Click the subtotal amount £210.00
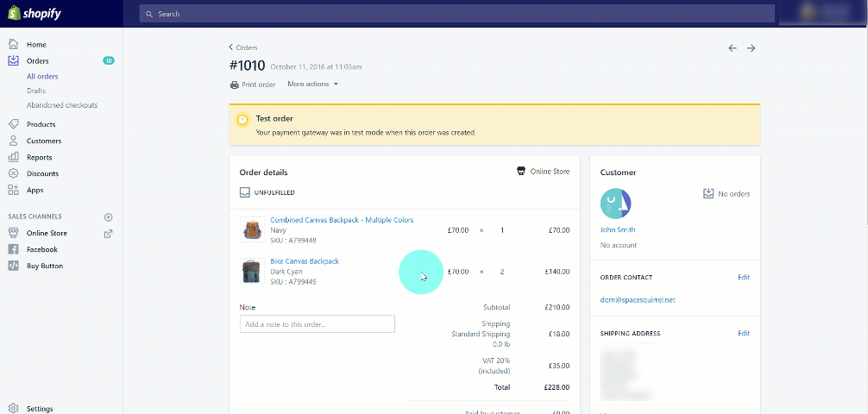Image resolution: width=868 pixels, height=414 pixels. click(x=557, y=307)
